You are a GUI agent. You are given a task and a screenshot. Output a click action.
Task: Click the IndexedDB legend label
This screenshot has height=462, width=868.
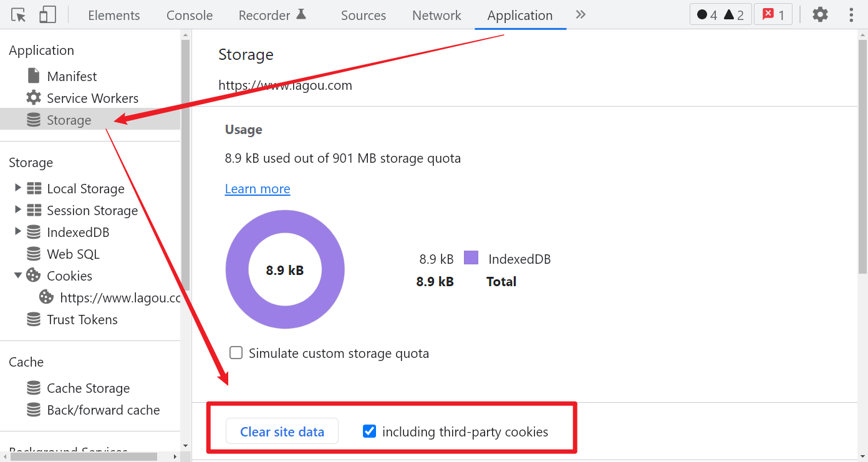coord(519,259)
